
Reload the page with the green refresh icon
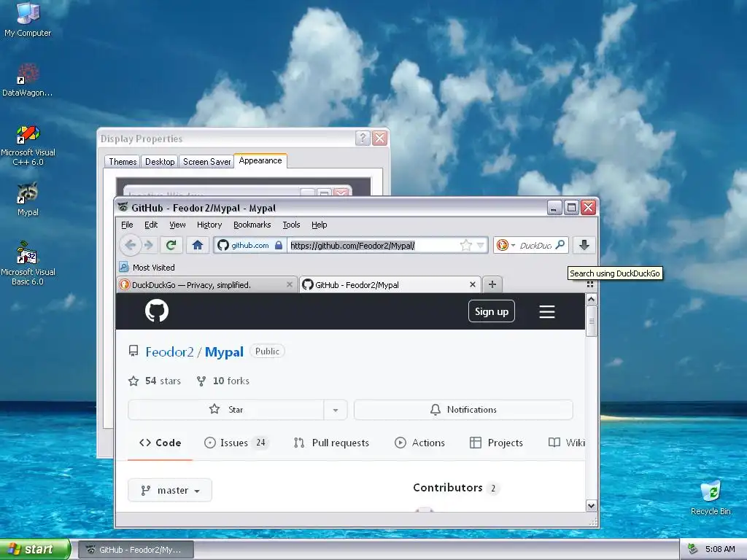click(171, 245)
